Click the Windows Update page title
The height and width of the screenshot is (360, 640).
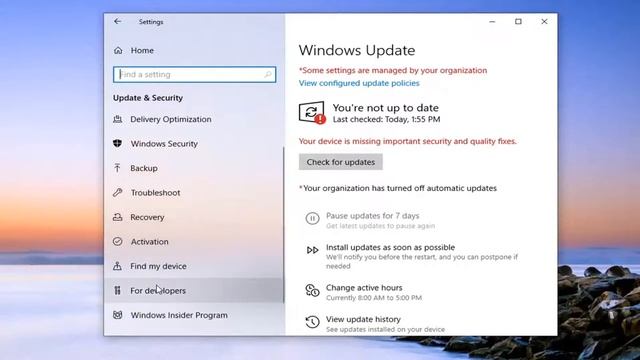tap(357, 50)
